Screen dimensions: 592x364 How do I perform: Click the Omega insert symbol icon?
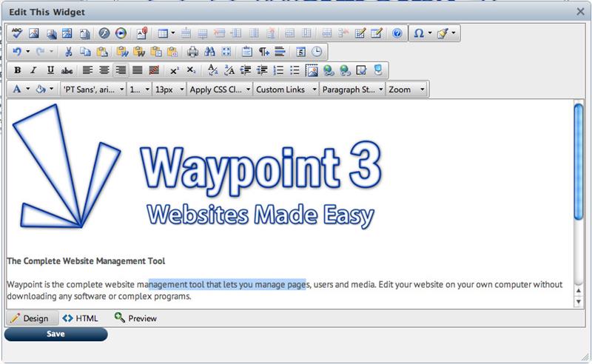pos(419,33)
